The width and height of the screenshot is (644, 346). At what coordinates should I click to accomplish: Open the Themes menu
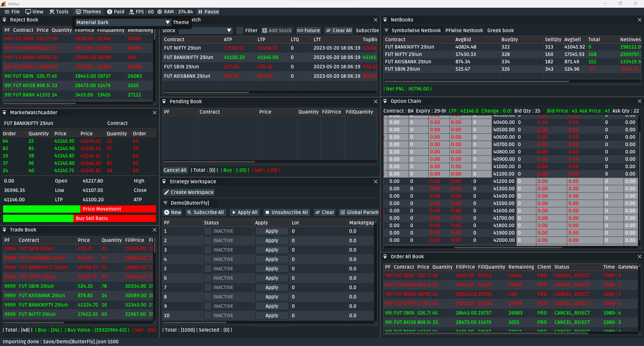coord(89,12)
